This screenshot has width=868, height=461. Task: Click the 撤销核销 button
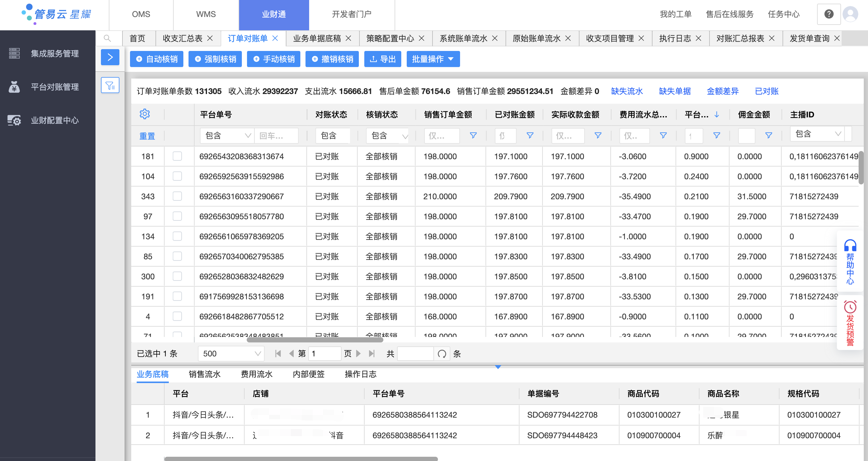(332, 59)
